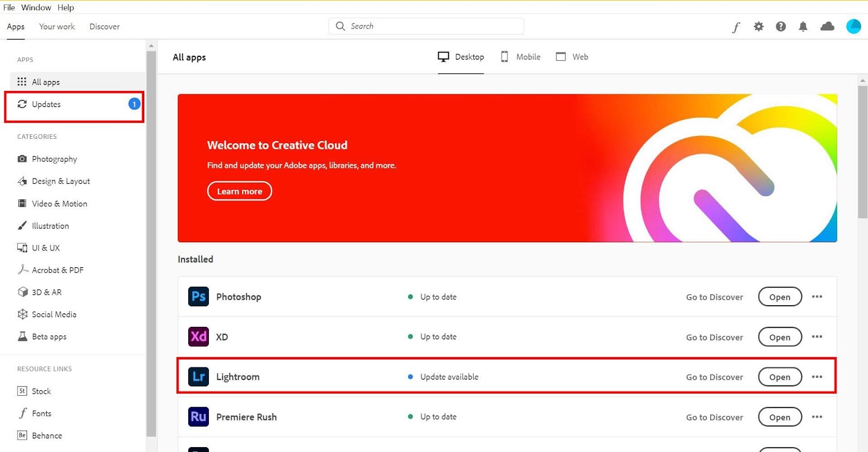
Task: Click the XD 'Up to date' status
Action: point(432,337)
